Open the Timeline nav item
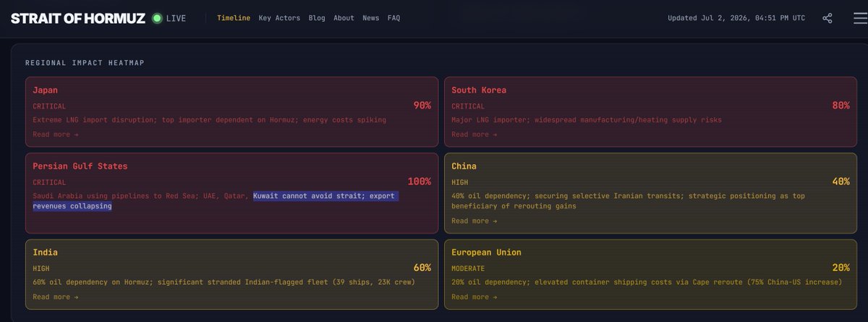 click(x=234, y=18)
